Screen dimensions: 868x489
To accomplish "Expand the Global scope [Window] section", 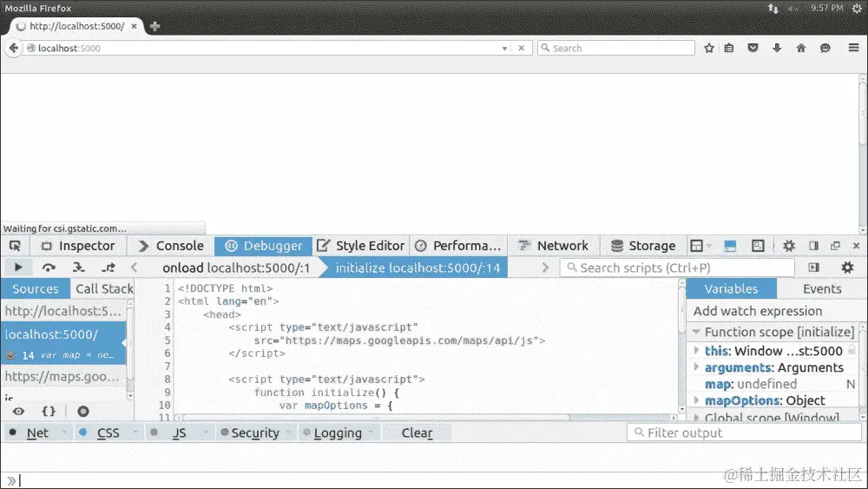I will tap(696, 416).
